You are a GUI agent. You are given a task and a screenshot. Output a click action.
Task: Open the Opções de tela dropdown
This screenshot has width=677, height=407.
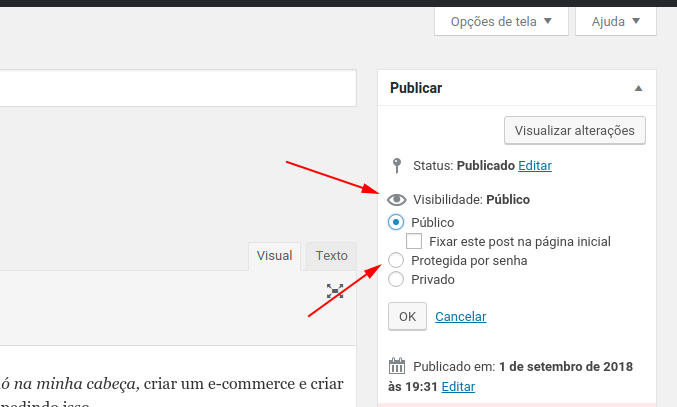tap(501, 21)
